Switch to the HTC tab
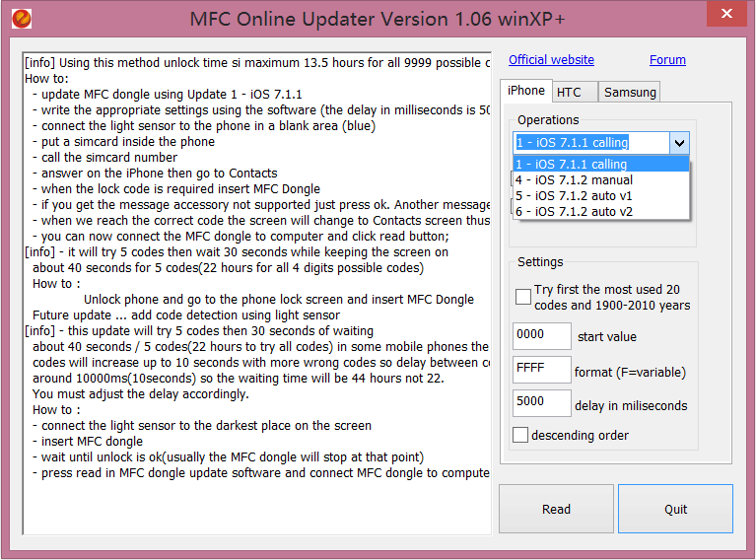756x560 pixels. point(569,93)
